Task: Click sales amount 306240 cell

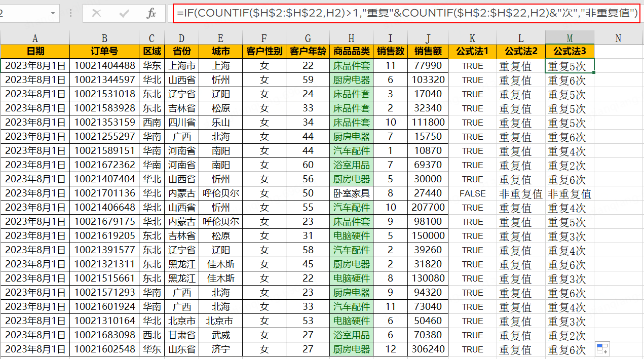Action: (x=428, y=349)
